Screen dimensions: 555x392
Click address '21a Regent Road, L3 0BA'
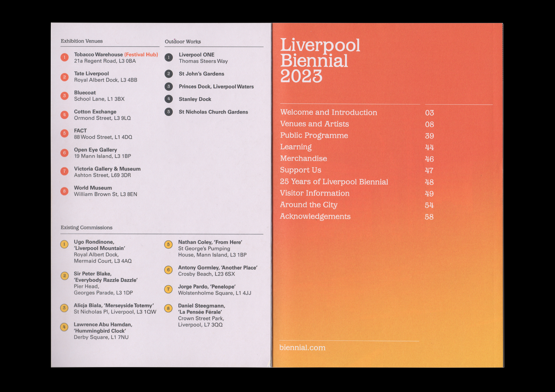[105, 61]
